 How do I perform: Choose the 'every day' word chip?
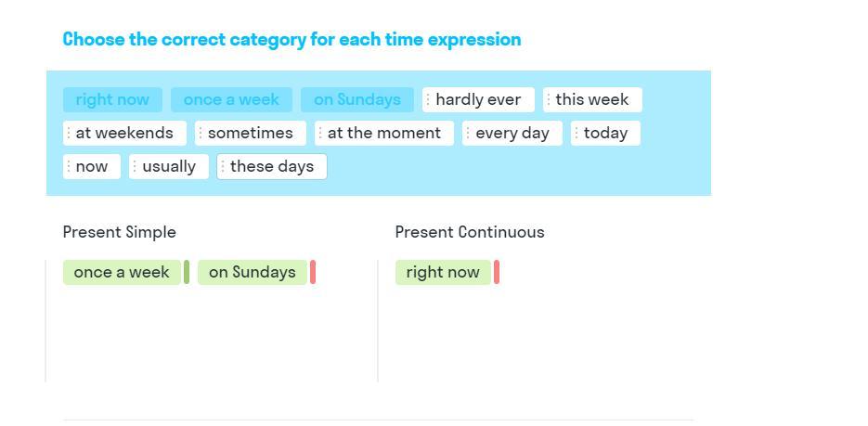coord(513,133)
